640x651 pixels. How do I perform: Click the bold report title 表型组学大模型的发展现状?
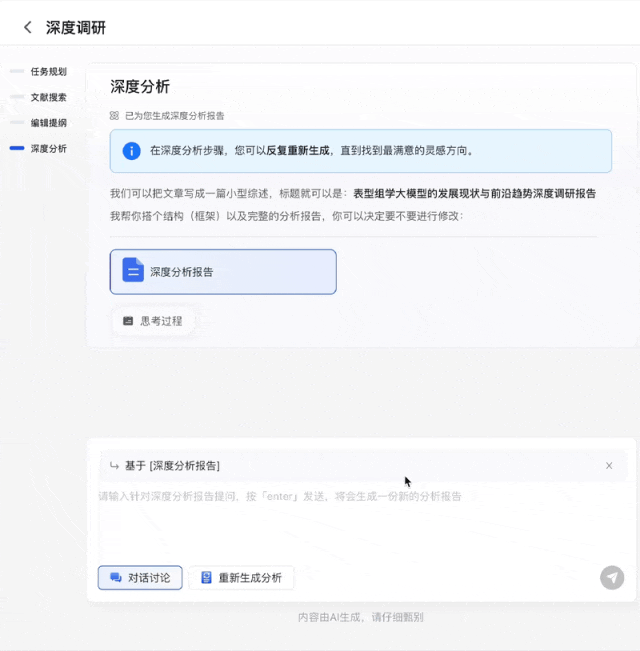(x=475, y=194)
